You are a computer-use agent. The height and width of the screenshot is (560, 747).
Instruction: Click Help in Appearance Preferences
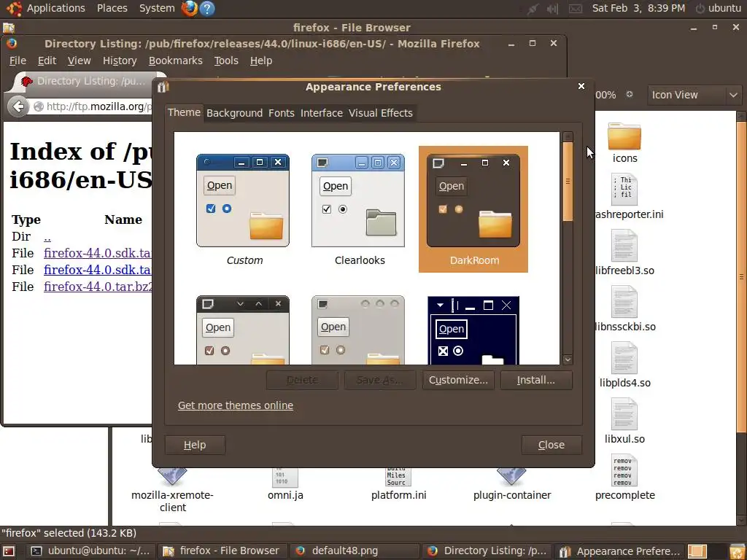point(195,445)
